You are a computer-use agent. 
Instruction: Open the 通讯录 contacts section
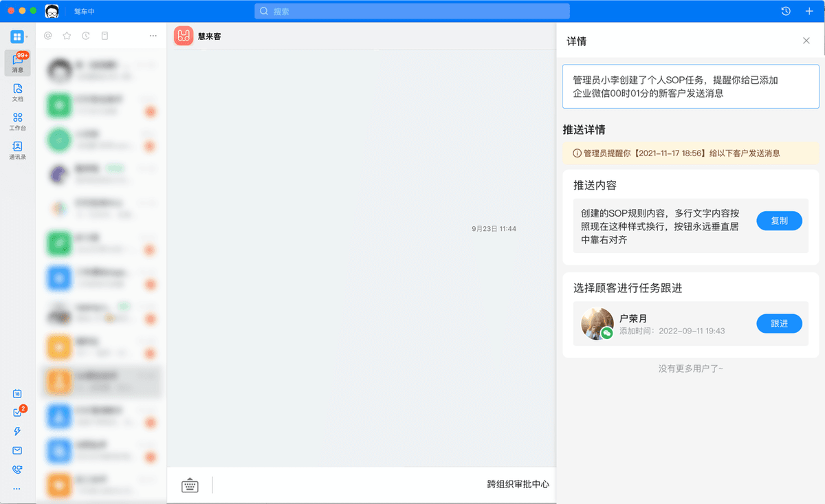17,151
